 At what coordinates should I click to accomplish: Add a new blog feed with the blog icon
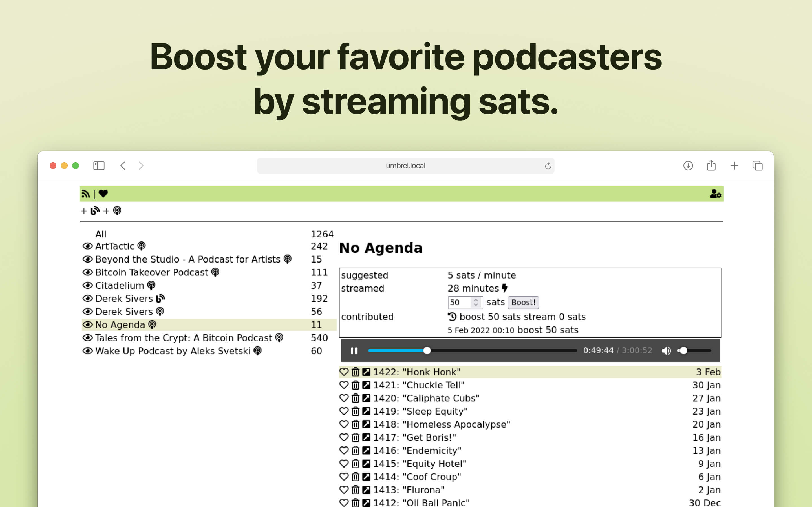[95, 211]
